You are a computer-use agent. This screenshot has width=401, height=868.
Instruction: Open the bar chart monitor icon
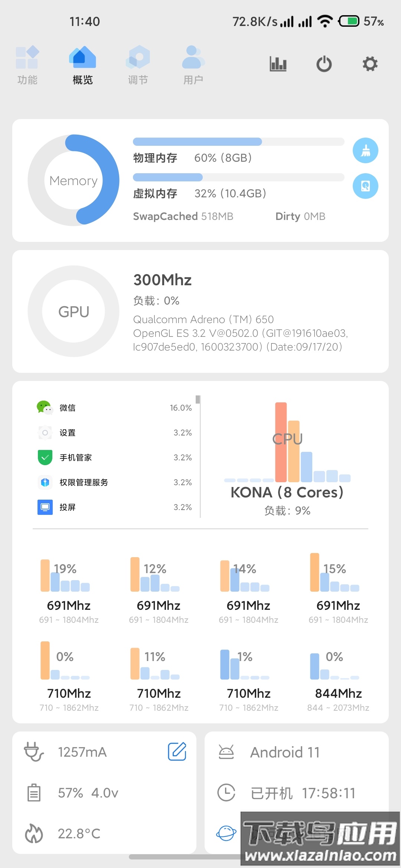pos(278,64)
